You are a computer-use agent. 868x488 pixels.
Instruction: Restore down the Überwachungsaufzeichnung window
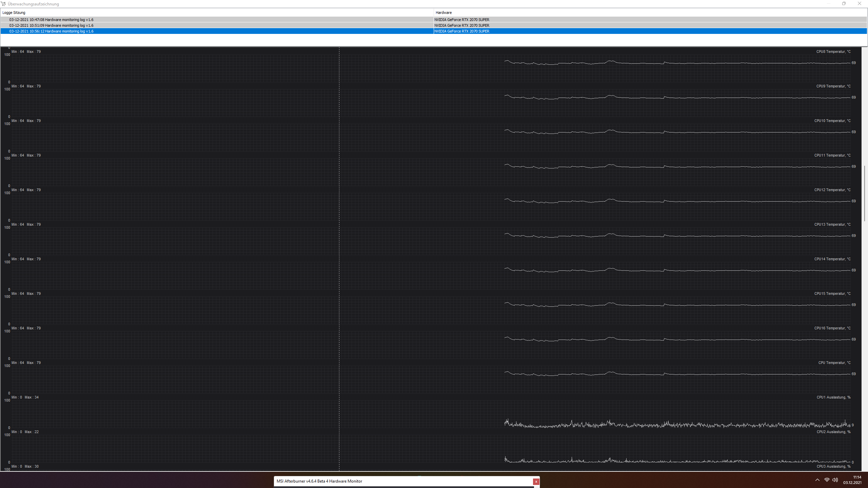pyautogui.click(x=844, y=4)
